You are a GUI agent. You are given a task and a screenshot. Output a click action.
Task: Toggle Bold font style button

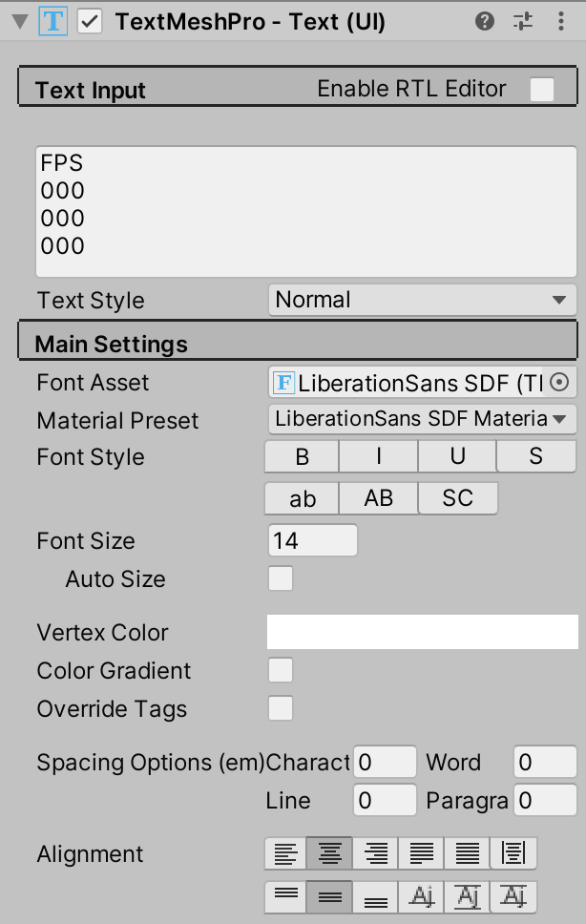pos(303,457)
